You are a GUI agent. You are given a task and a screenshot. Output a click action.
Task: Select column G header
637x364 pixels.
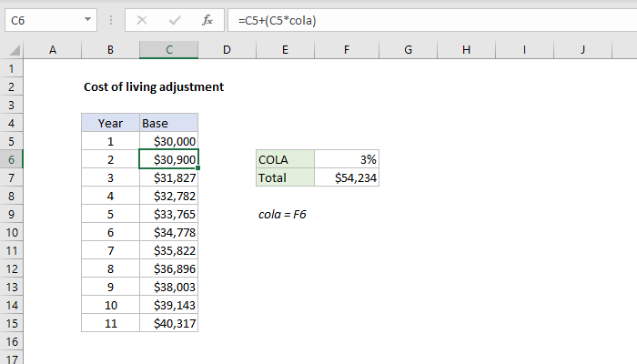tap(408, 50)
